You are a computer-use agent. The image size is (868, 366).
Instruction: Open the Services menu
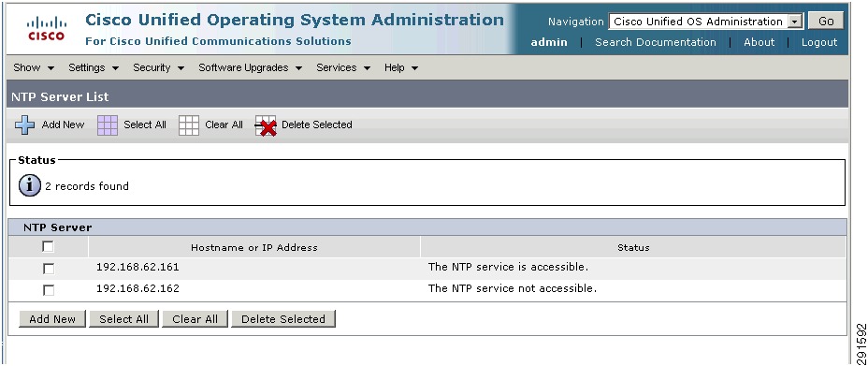click(x=343, y=67)
